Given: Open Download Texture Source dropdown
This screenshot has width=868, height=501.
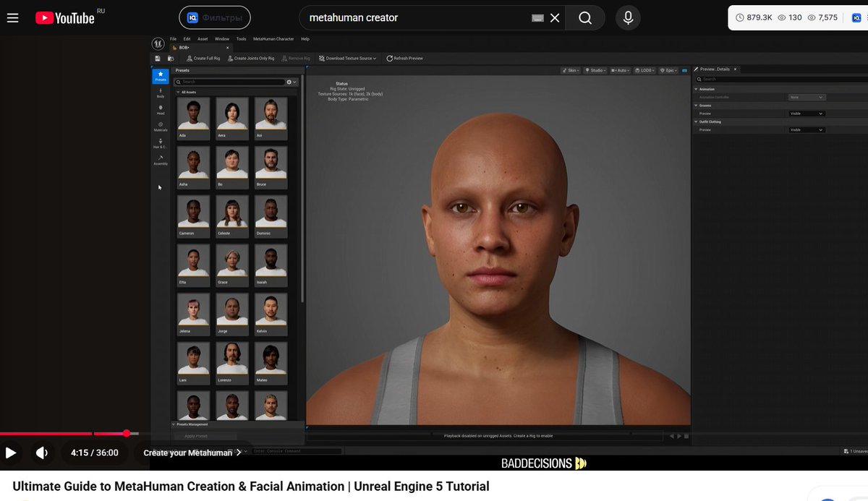Looking at the screenshot, I should click(348, 59).
